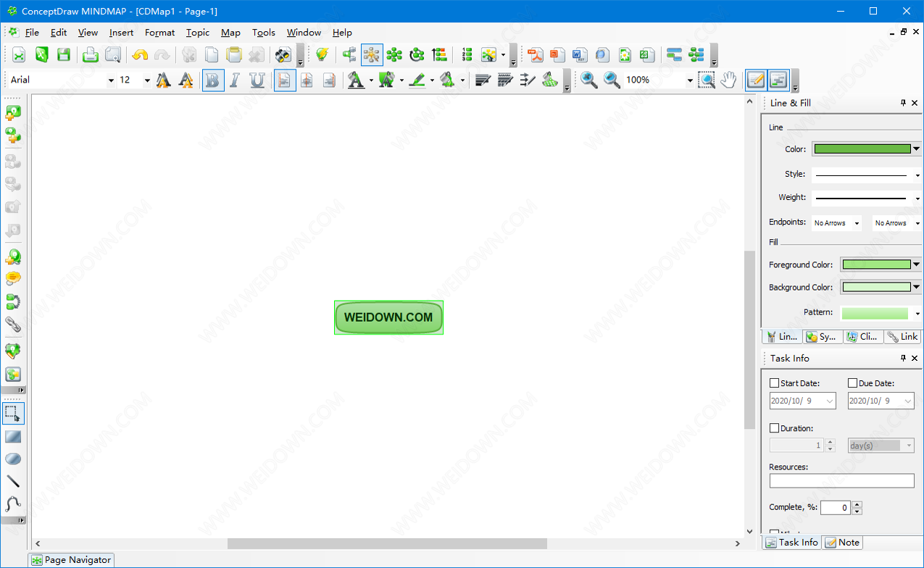Pick the Foreground Color swatch

tap(876, 264)
